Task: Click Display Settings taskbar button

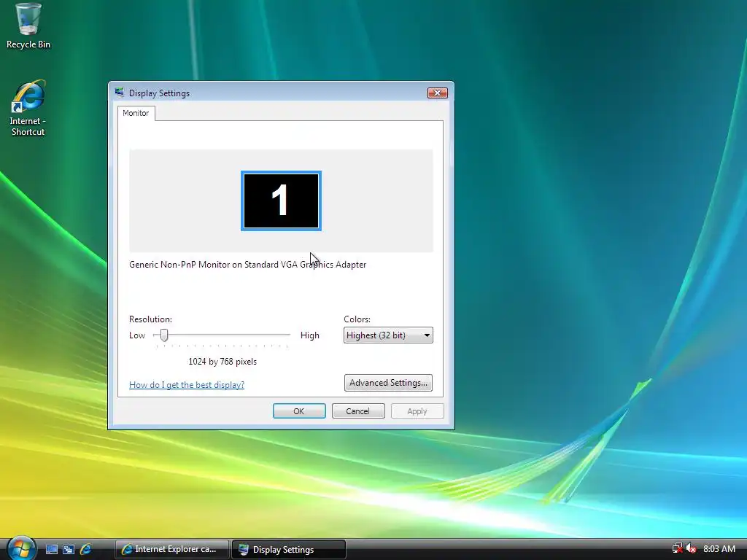Action: (289, 550)
